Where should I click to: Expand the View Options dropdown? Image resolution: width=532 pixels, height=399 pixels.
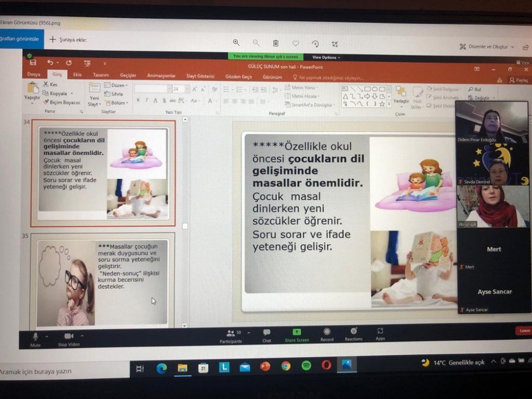pos(326,57)
